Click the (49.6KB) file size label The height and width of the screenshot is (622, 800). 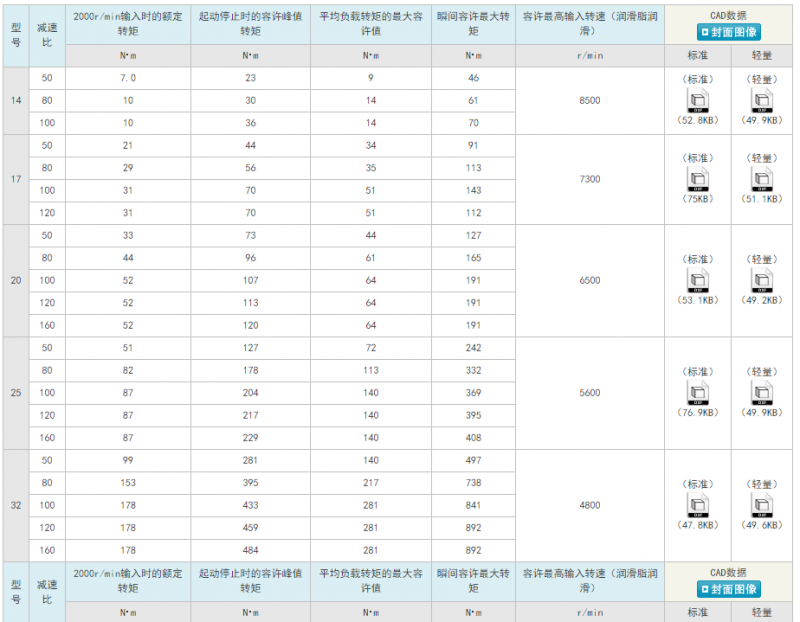762,525
